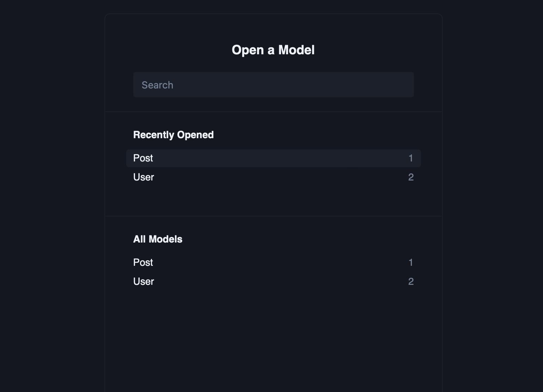Click the Open a Model dialog title
This screenshot has width=543, height=392.
pyautogui.click(x=273, y=49)
